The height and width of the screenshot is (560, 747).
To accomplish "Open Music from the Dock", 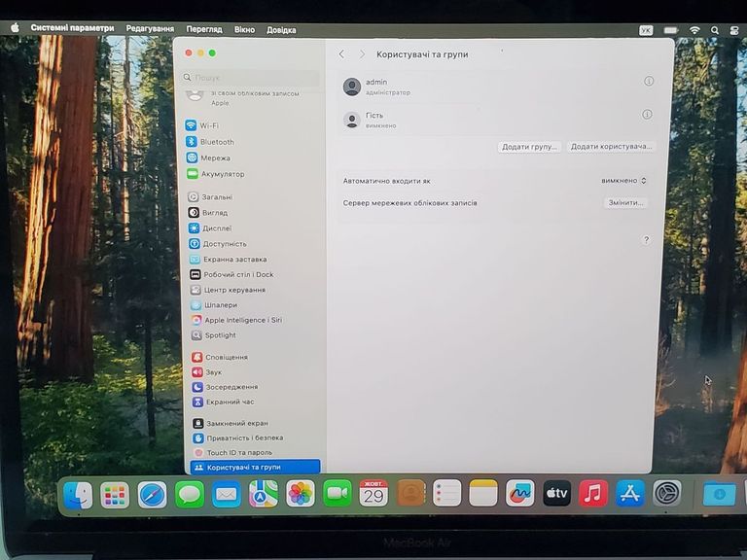I will (x=593, y=493).
